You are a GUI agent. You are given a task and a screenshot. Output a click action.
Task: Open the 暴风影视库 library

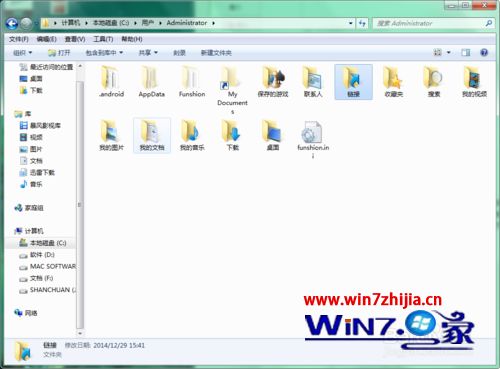point(40,126)
